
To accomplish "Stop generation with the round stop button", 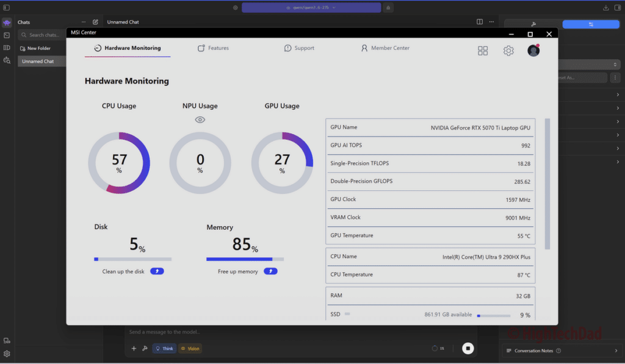I will coord(468,349).
